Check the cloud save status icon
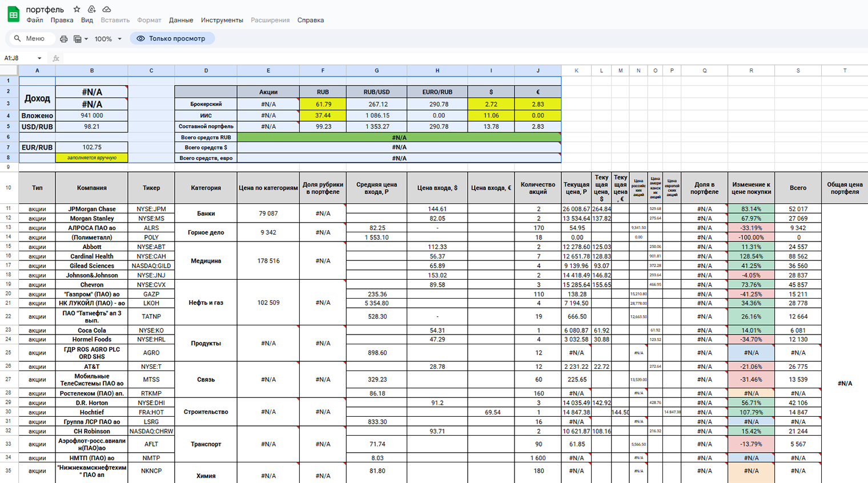The width and height of the screenshot is (868, 483). 107,9
